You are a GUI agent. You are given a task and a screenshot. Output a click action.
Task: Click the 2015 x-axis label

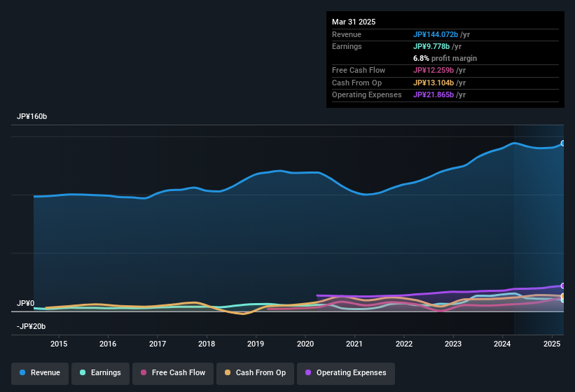coord(59,344)
